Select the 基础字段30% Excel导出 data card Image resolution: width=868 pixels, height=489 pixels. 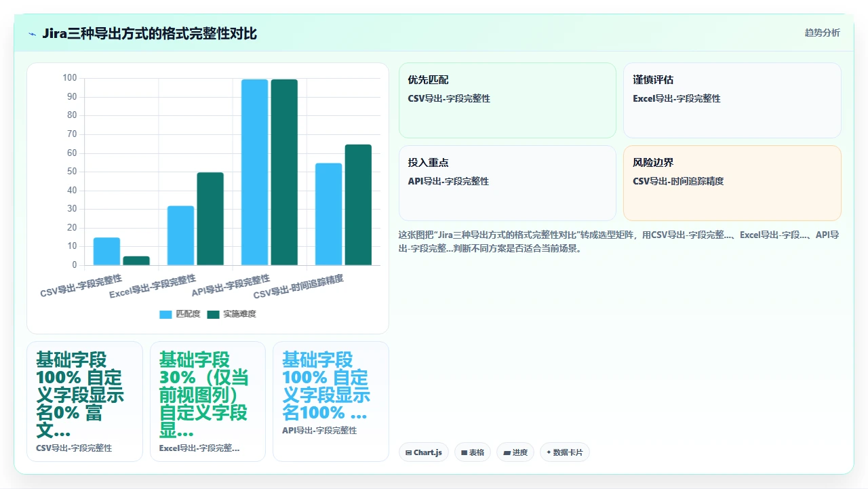208,402
